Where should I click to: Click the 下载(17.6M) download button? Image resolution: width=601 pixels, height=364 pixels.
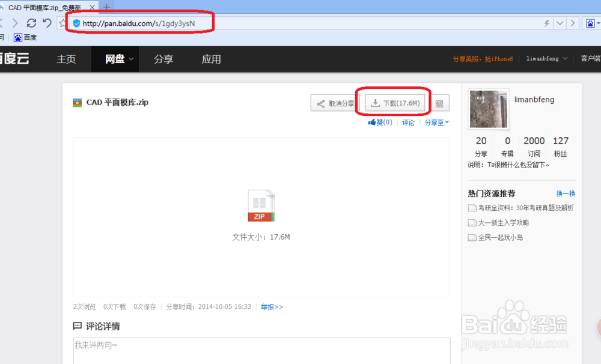pos(395,103)
